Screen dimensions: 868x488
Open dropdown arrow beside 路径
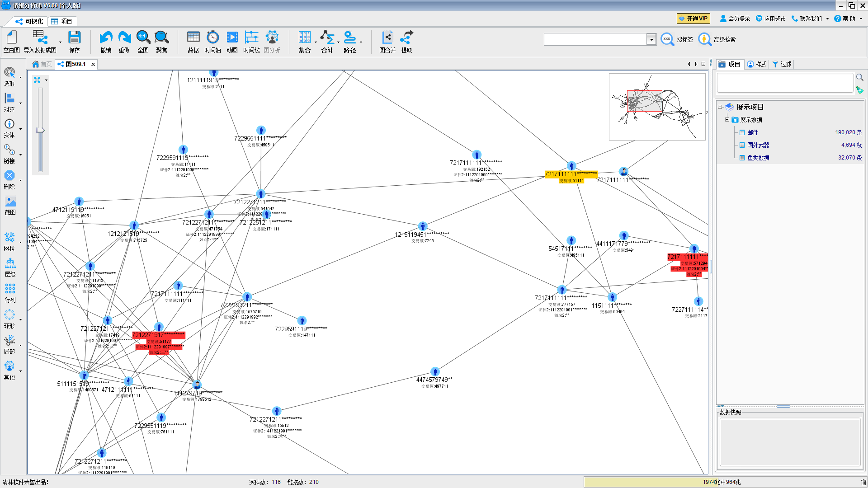pyautogui.click(x=361, y=42)
